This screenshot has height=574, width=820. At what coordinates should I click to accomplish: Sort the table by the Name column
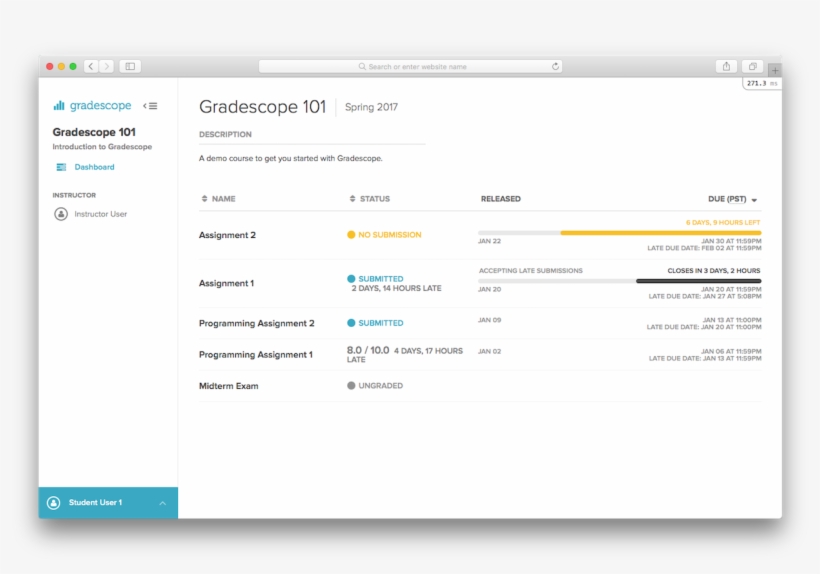(x=218, y=199)
